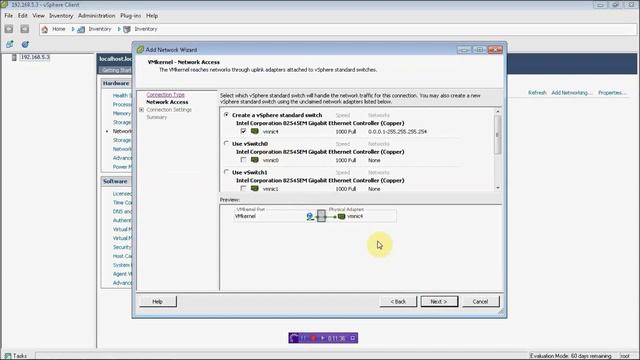Open the View menu
This screenshot has width=640, height=360.
[38, 16]
